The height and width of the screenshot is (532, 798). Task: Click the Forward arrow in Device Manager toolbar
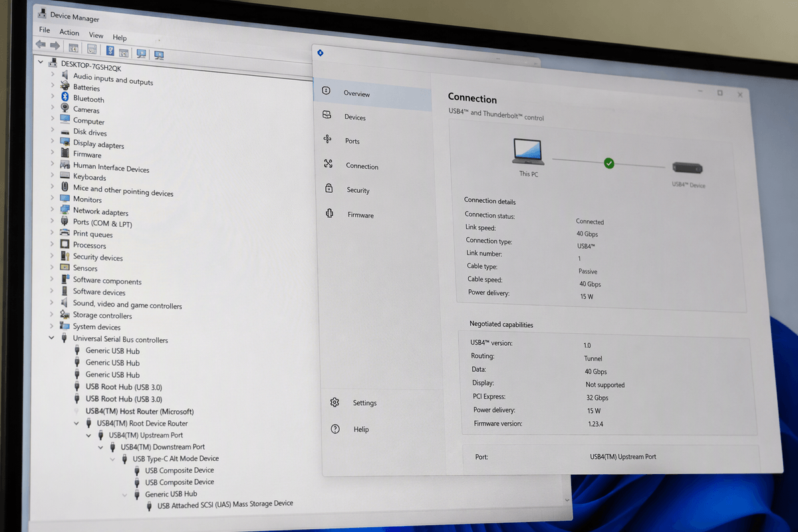tap(55, 45)
